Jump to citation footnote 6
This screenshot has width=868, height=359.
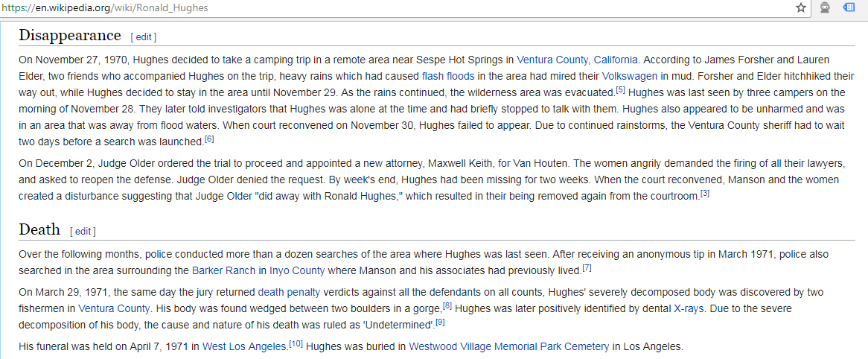coord(209,139)
